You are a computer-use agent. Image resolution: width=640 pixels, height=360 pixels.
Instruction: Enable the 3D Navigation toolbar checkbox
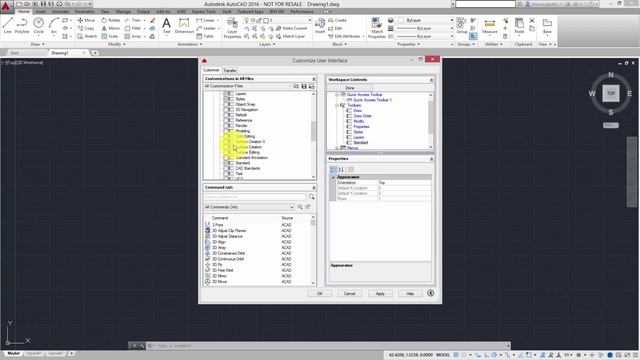(x=226, y=110)
